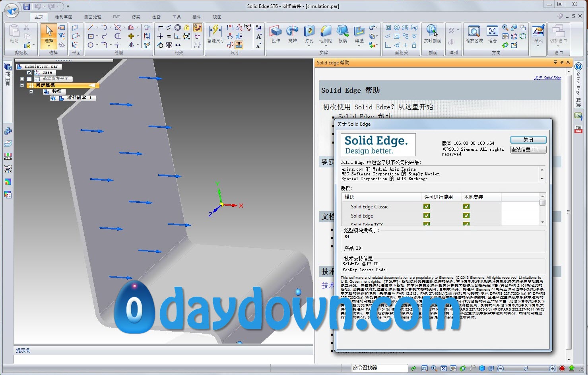This screenshot has width=588, height=375.
Task: Click the help question mark icon on right sidebar
Action: tap(578, 66)
